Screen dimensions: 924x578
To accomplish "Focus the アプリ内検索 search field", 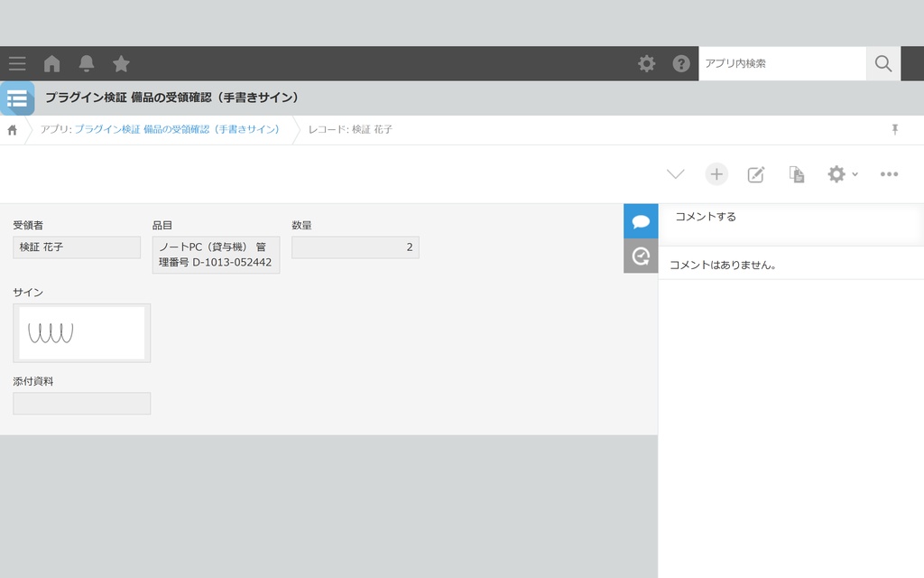I will tap(782, 64).
